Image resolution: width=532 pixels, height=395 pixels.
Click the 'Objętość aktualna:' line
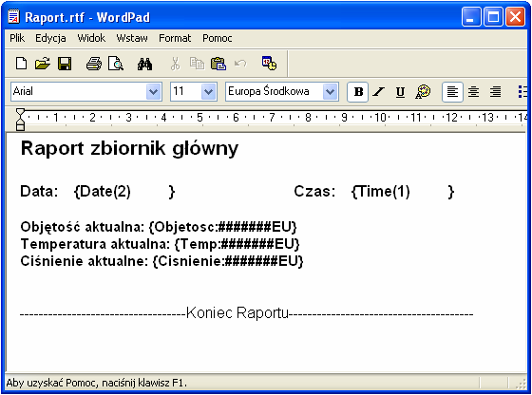coord(159,227)
